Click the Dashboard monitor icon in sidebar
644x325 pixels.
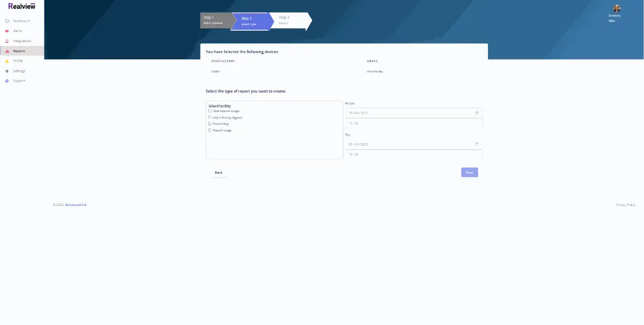pyautogui.click(x=7, y=21)
